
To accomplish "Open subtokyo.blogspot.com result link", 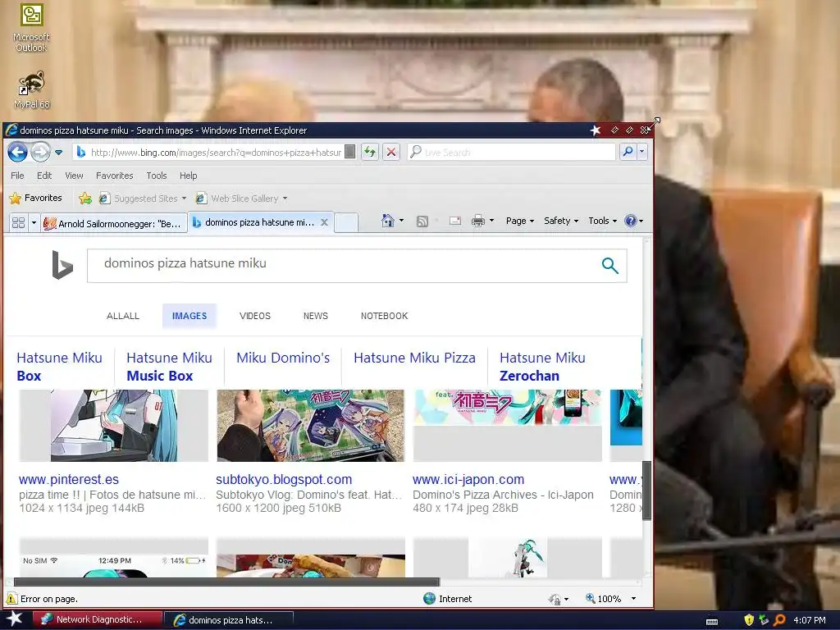I will click(284, 479).
